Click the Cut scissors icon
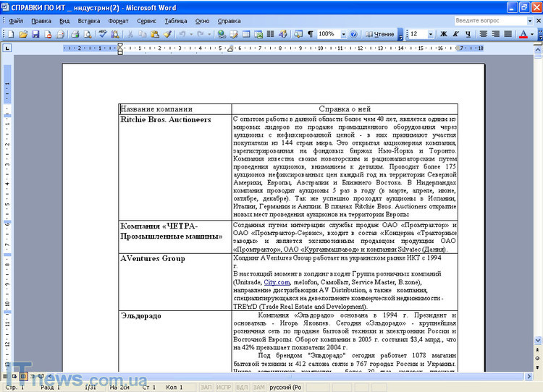543x392 pixels. pos(130,34)
